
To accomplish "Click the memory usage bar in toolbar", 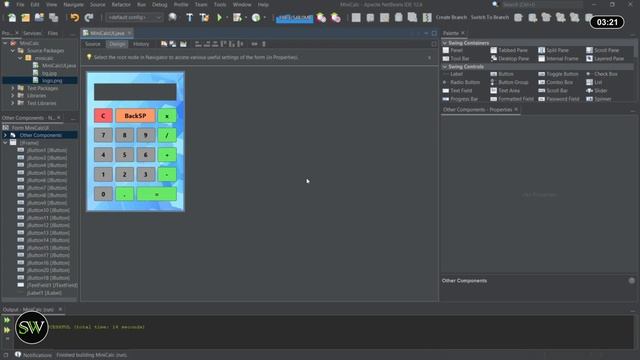I will pyautogui.click(x=294, y=18).
